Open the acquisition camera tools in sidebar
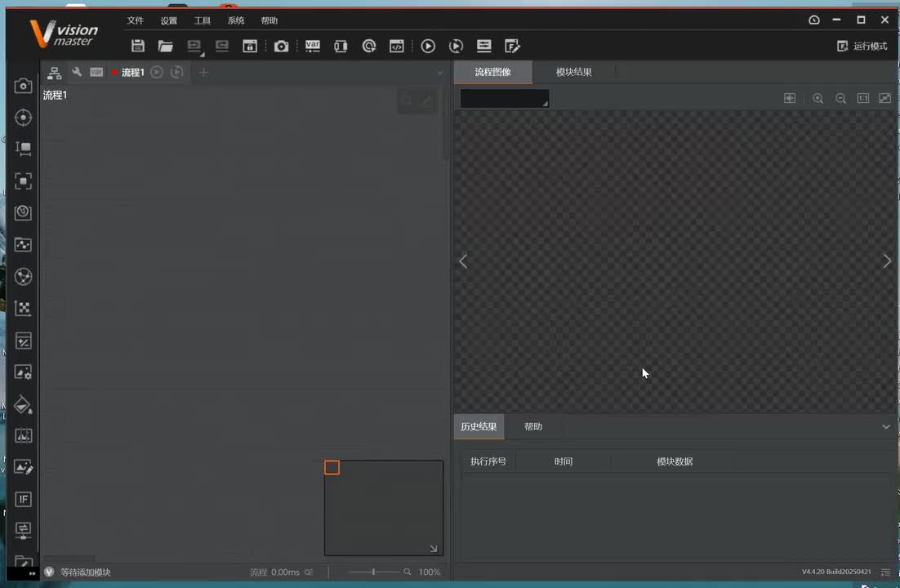The height and width of the screenshot is (588, 900). click(23, 86)
